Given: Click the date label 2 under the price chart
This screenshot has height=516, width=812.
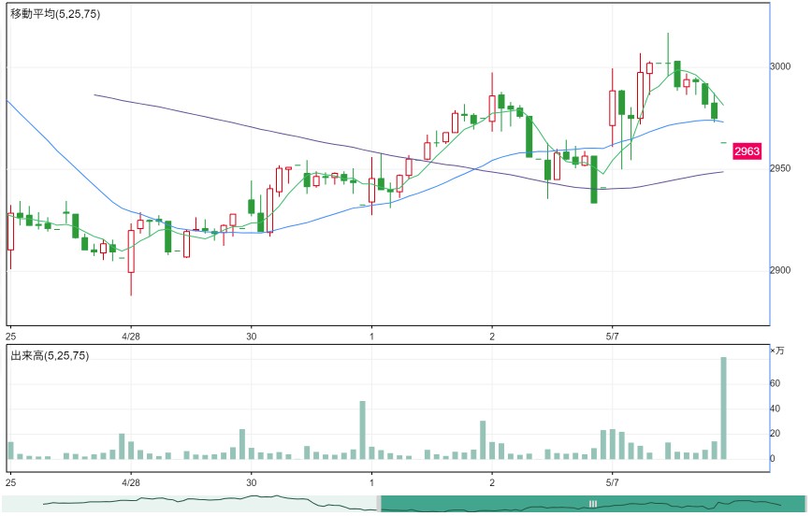Looking at the screenshot, I should pos(492,337).
